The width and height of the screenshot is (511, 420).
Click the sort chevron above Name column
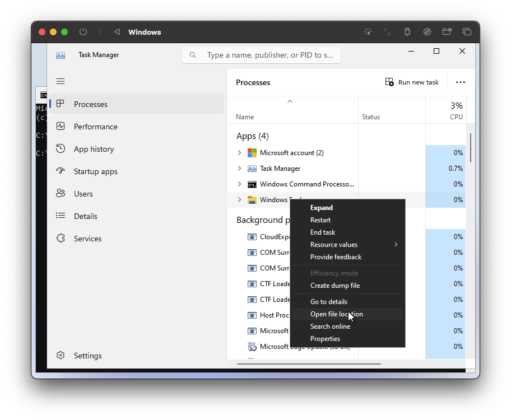(x=290, y=102)
